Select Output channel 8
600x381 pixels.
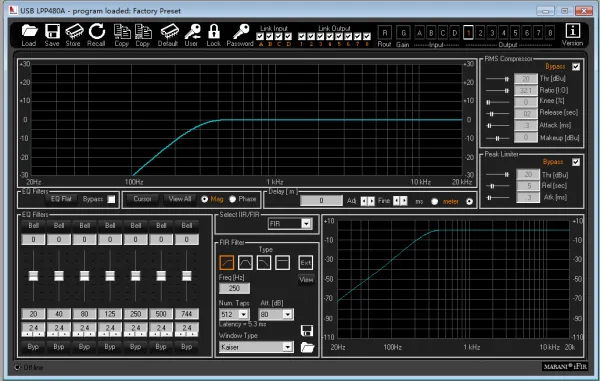tap(550, 33)
